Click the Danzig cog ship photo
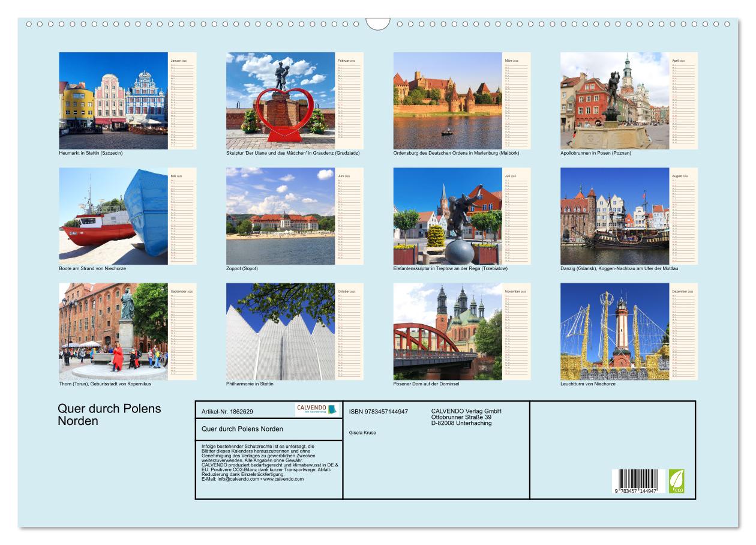This screenshot has width=756, height=545. click(615, 216)
